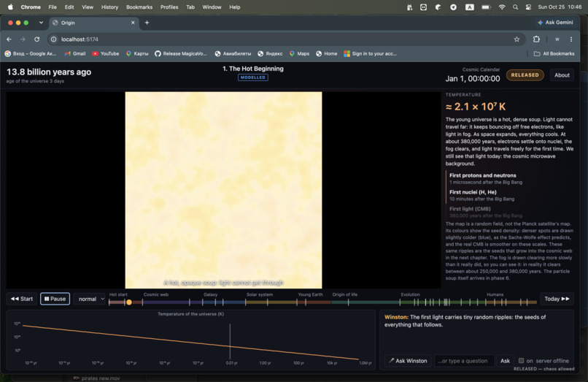Pause the playback
This screenshot has width=588, height=382.
pyautogui.click(x=55, y=299)
